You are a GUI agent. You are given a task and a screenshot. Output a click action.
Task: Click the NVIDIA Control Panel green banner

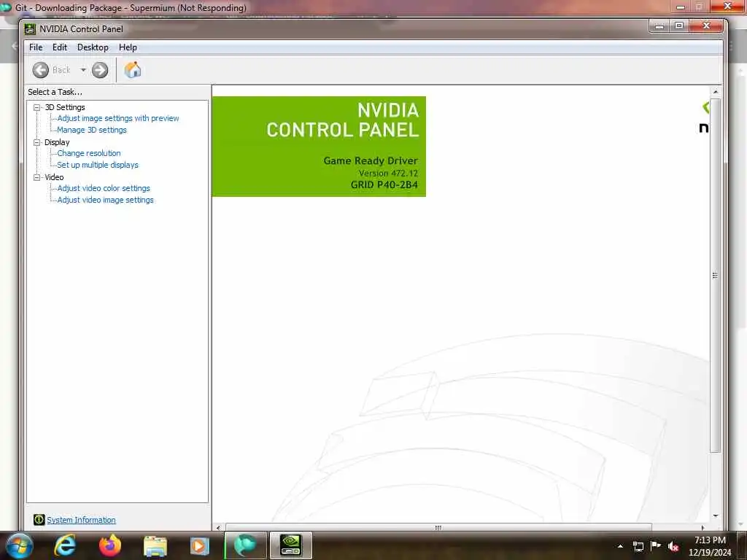click(319, 146)
